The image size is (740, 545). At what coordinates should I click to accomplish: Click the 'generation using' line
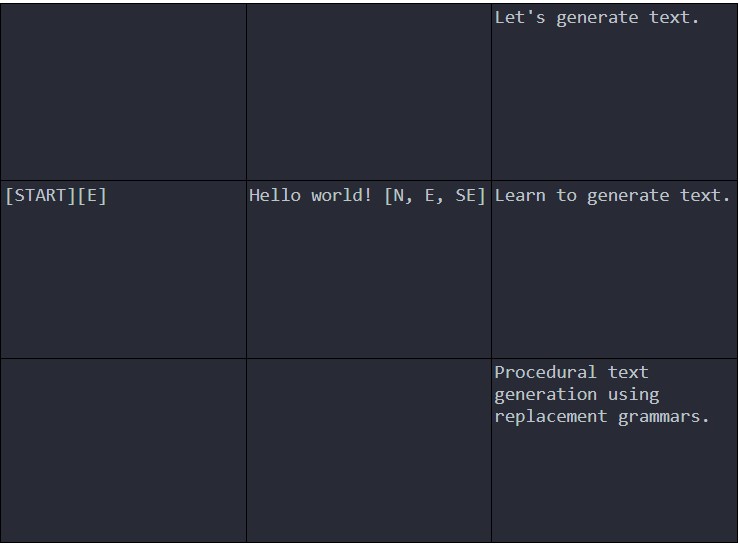pos(577,394)
